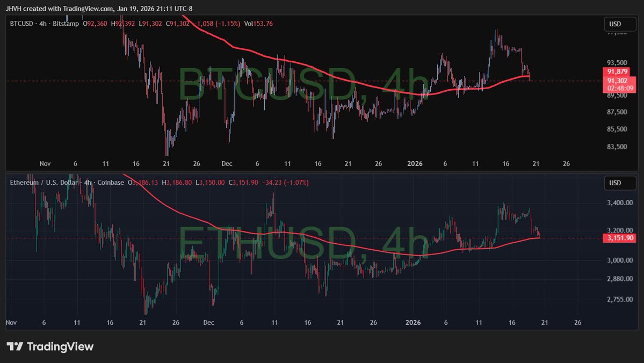
Task: Click the TradingView logo at bottom left
Action: pyautogui.click(x=50, y=346)
